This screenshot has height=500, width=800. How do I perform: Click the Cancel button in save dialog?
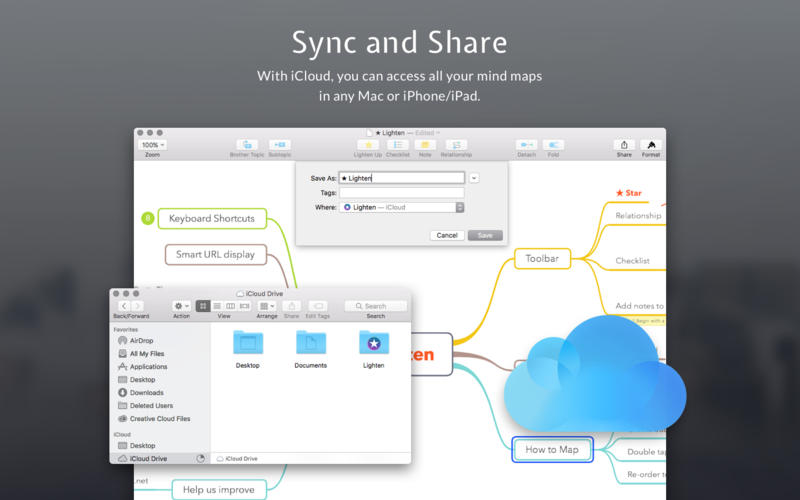tap(447, 235)
